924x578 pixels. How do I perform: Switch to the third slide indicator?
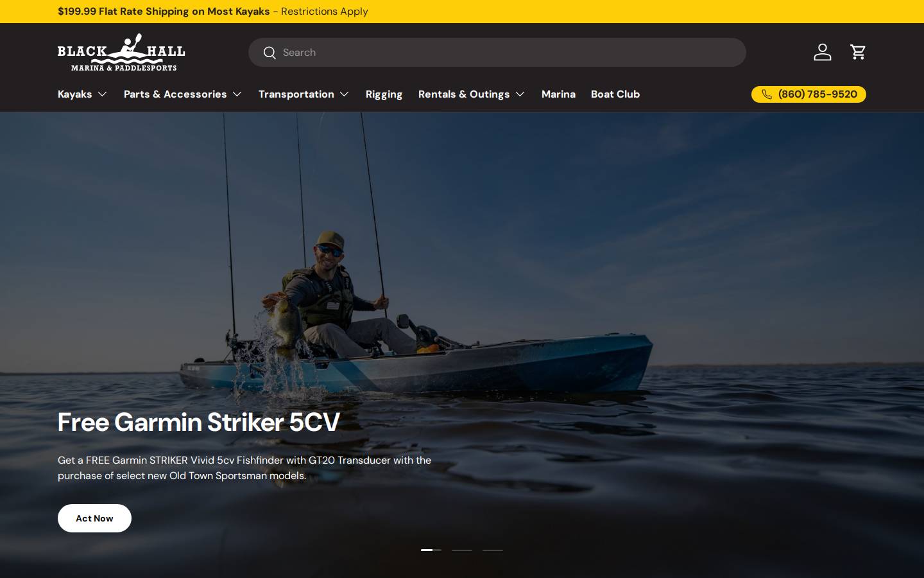493,550
